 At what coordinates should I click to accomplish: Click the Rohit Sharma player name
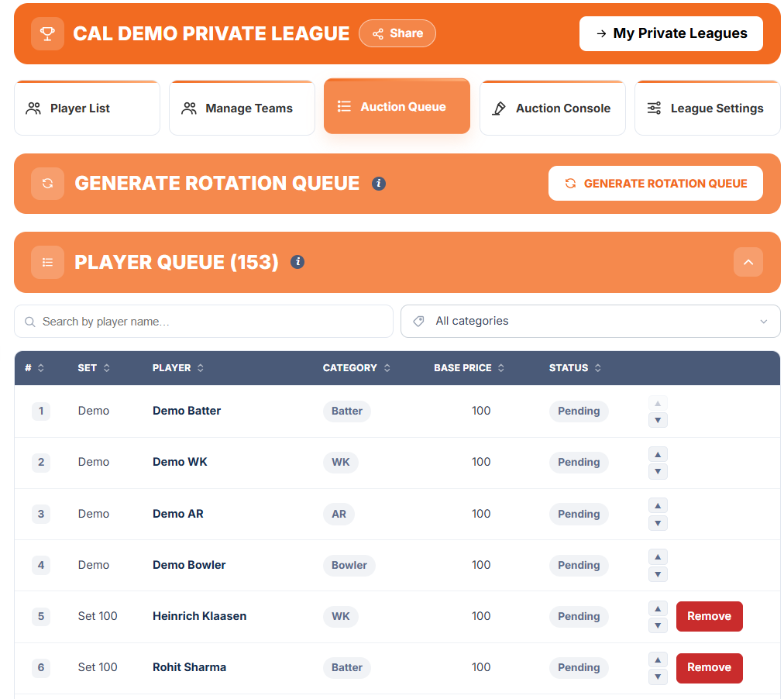pos(189,667)
